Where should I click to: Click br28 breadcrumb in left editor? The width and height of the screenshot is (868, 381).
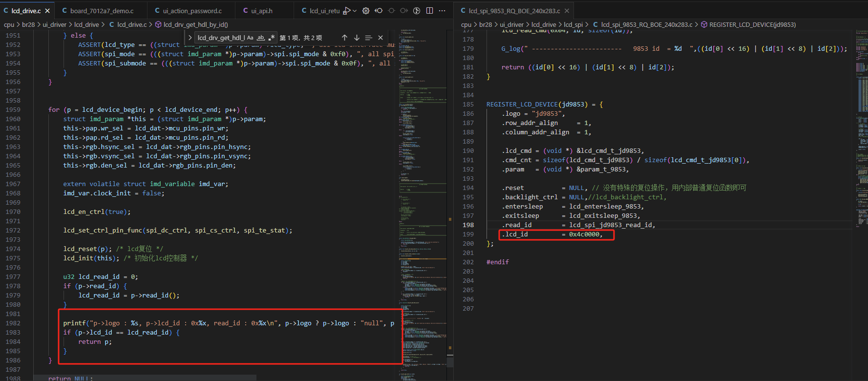pyautogui.click(x=29, y=24)
